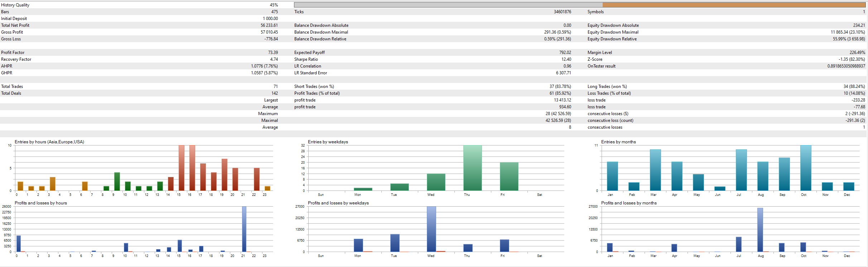Click Wed bar in Profits by weekdays

point(431,229)
